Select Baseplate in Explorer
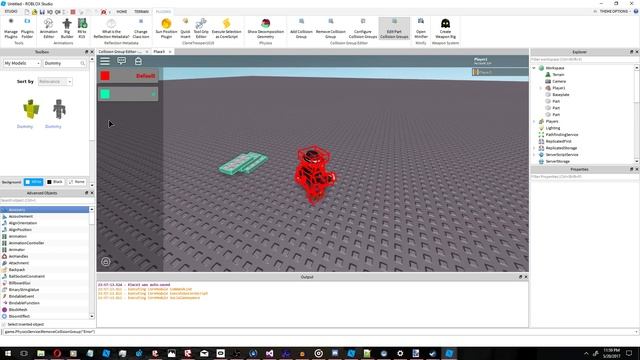The height and width of the screenshot is (360, 640). (560, 95)
